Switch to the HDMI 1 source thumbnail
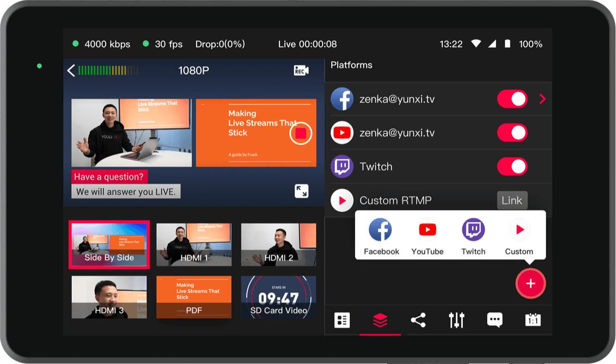 (194, 245)
